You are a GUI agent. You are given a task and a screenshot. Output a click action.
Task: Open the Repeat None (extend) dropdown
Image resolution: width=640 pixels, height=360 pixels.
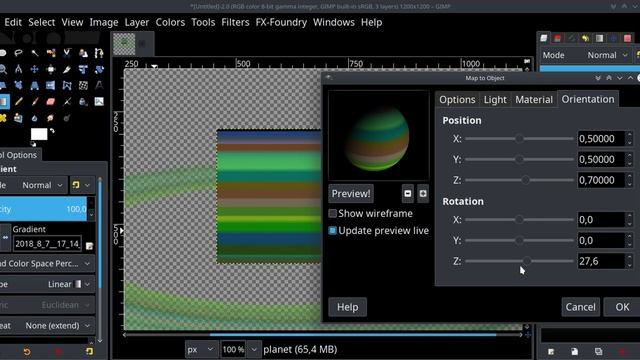(47, 326)
